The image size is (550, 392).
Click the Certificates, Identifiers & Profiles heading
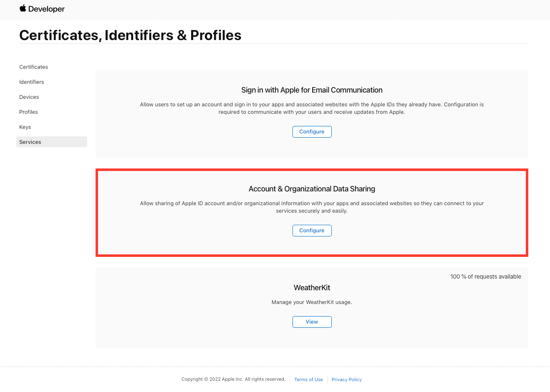point(130,35)
